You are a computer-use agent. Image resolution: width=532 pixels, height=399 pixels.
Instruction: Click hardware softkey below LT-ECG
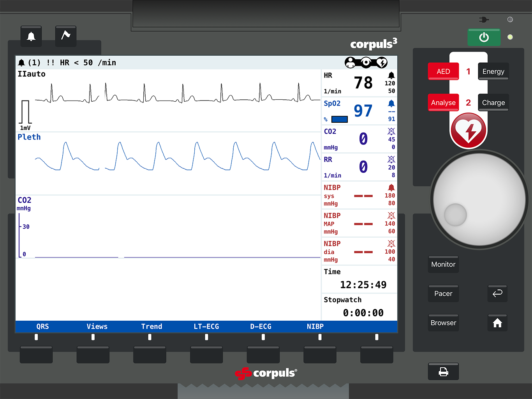click(206, 355)
